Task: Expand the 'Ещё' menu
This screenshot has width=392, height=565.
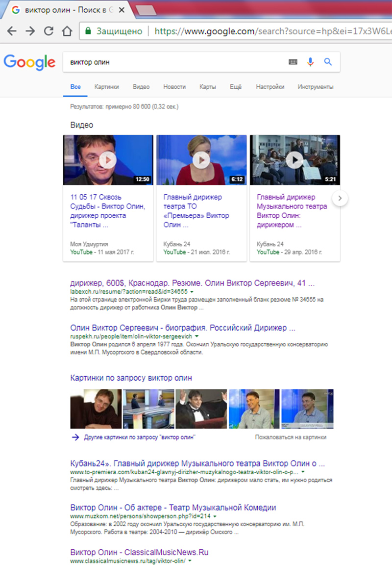Action: point(236,87)
